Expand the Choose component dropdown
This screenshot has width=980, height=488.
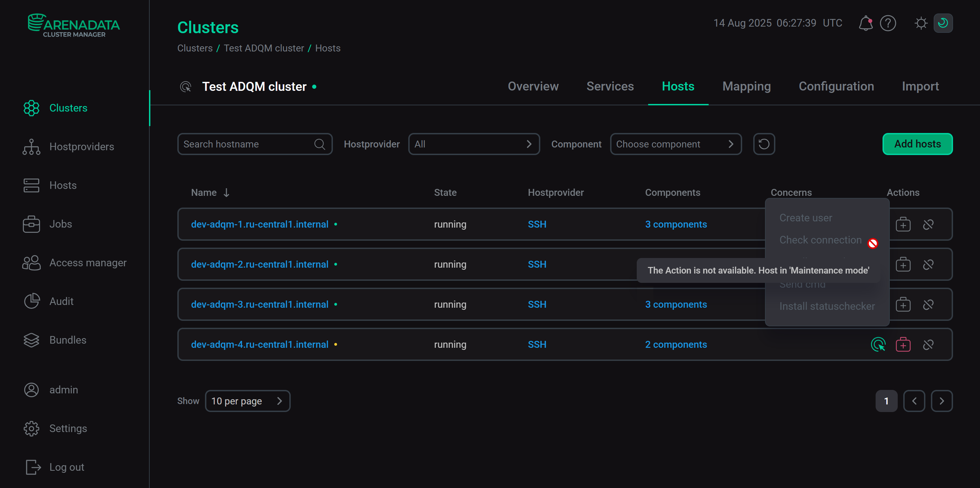(x=676, y=144)
